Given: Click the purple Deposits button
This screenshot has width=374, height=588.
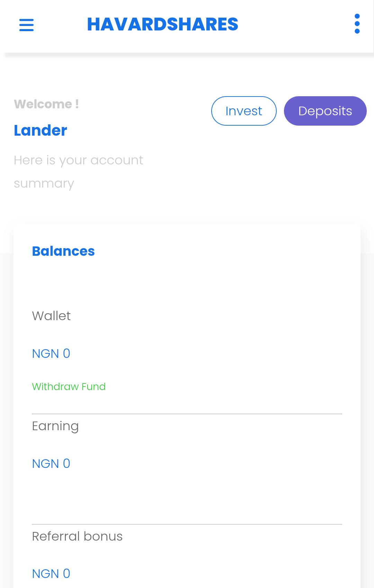Looking at the screenshot, I should coord(325,111).
